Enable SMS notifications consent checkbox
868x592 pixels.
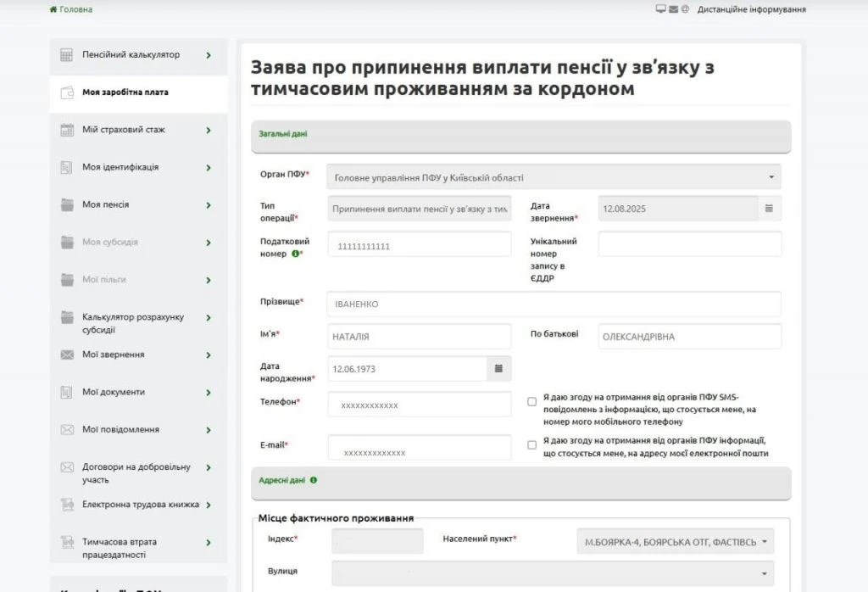[531, 401]
